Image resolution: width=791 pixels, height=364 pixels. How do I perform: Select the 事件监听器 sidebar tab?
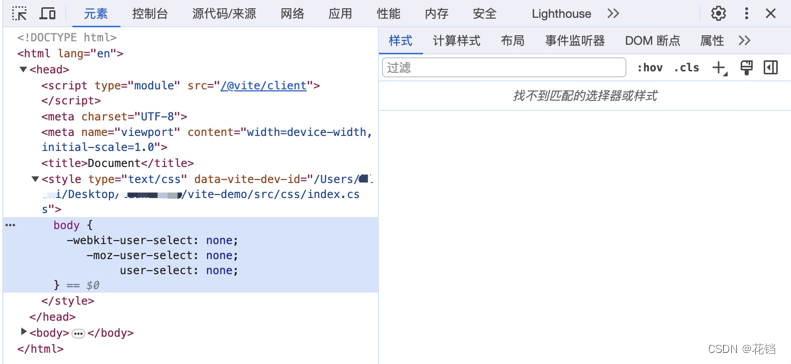coord(575,40)
